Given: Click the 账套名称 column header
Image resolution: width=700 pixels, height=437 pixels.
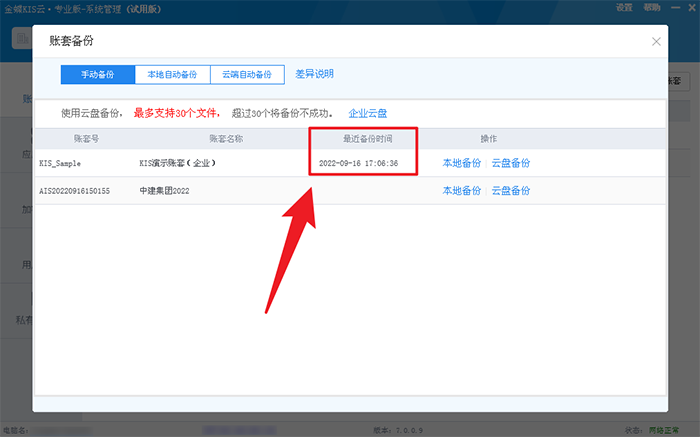Looking at the screenshot, I should tap(226, 138).
